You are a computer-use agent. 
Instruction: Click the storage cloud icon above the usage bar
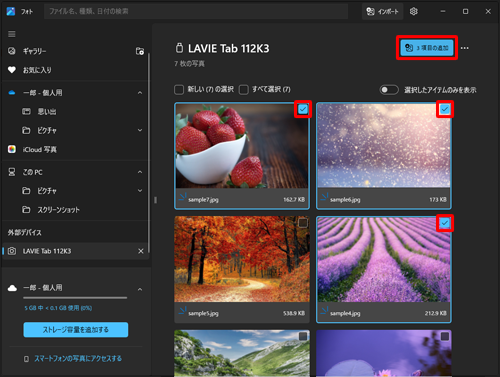(x=12, y=288)
